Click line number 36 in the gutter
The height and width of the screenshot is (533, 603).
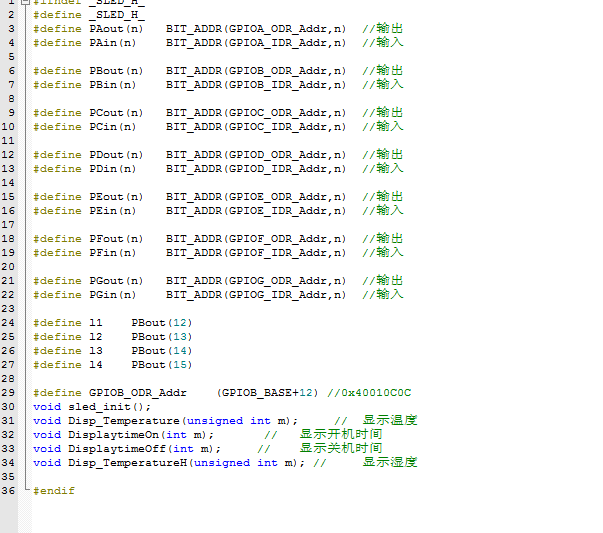pyautogui.click(x=8, y=491)
